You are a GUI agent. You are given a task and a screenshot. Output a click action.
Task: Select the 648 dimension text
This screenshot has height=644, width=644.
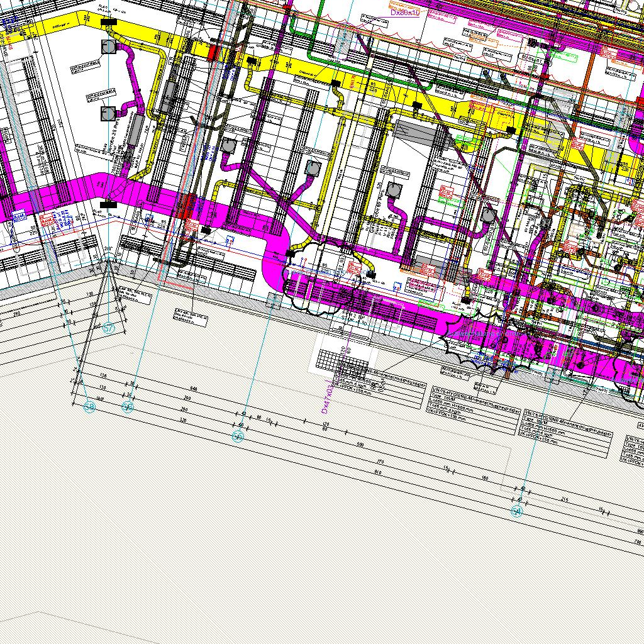194,389
